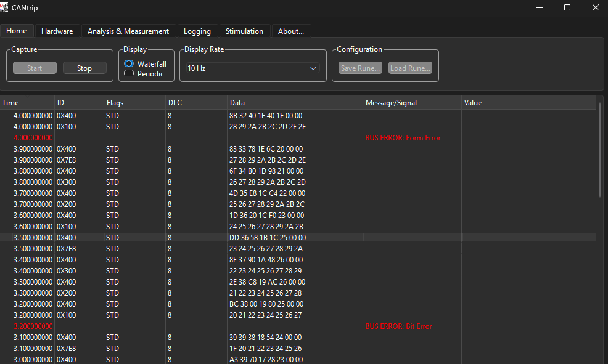
Task: Open the Home tab
Action: point(17,31)
